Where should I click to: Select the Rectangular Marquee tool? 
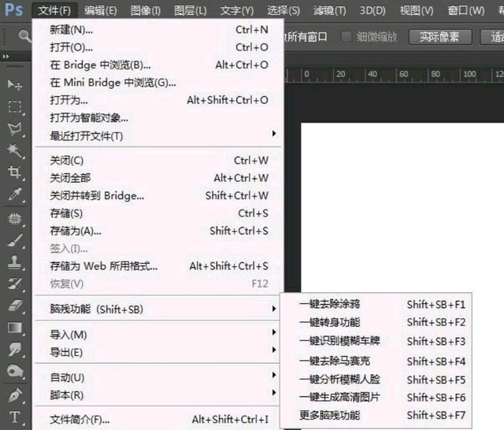(15, 106)
